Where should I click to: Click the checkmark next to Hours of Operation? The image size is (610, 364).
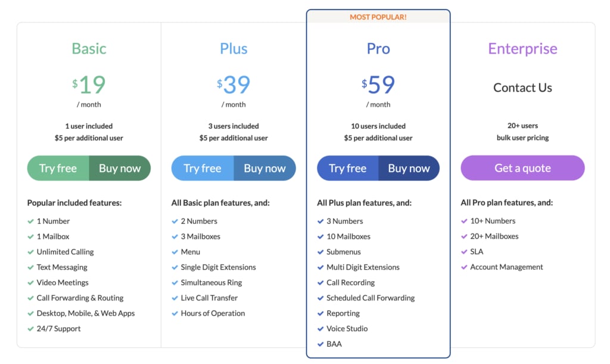[x=175, y=313]
